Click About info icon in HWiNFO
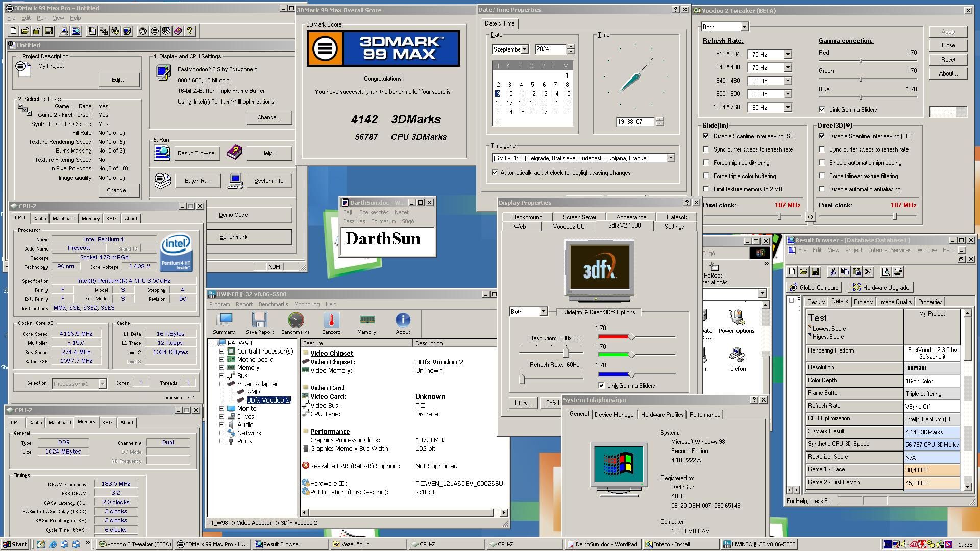980x551 pixels. [403, 323]
